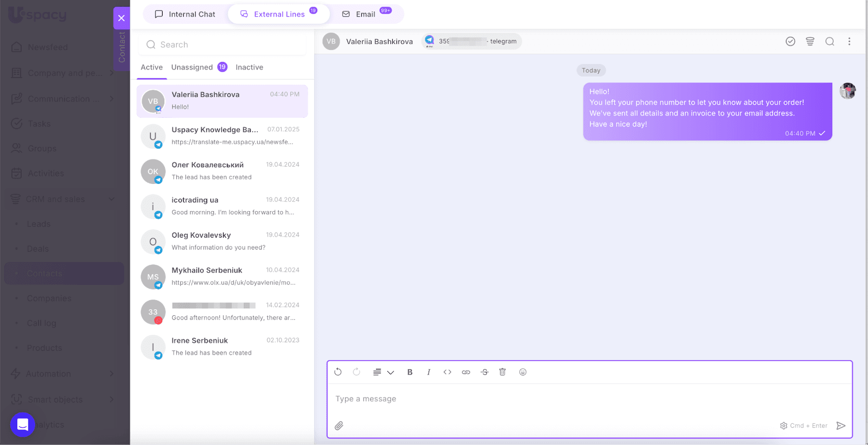This screenshot has height=445, width=868.
Task: Toggle strikethrough formatting
Action: click(x=484, y=372)
